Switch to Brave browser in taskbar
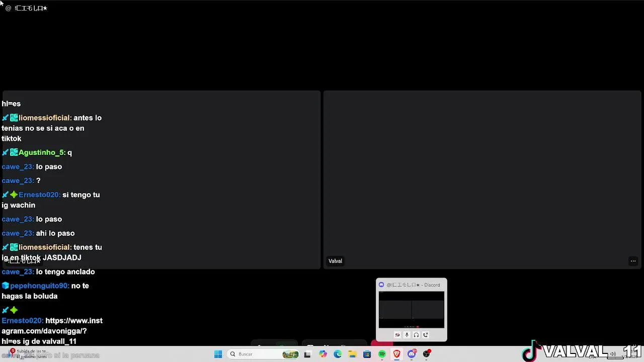Viewport: 644px width, 362px height. pos(397,354)
